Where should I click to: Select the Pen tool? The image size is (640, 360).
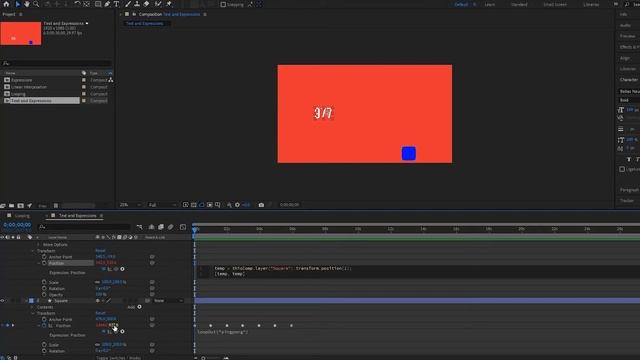[x=107, y=4]
